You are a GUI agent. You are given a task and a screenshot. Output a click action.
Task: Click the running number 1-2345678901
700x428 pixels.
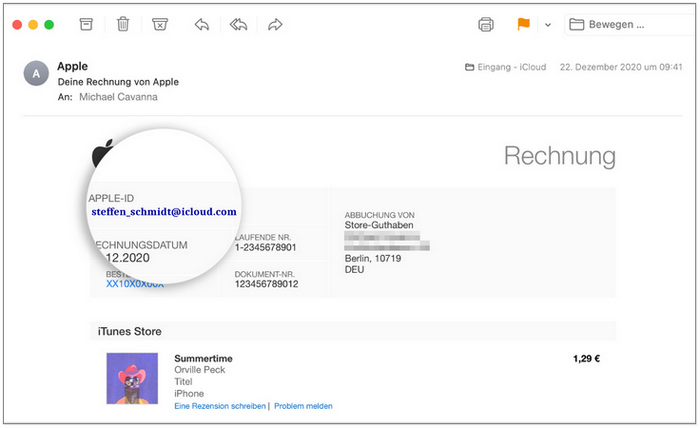click(266, 247)
